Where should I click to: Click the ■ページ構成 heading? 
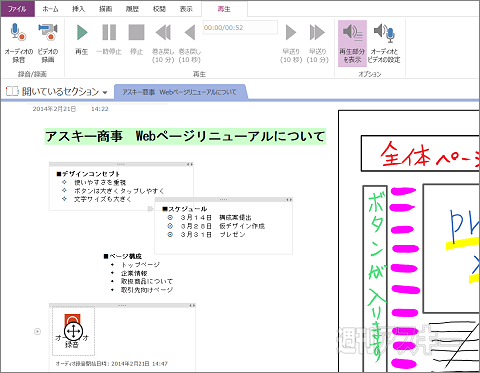122,256
